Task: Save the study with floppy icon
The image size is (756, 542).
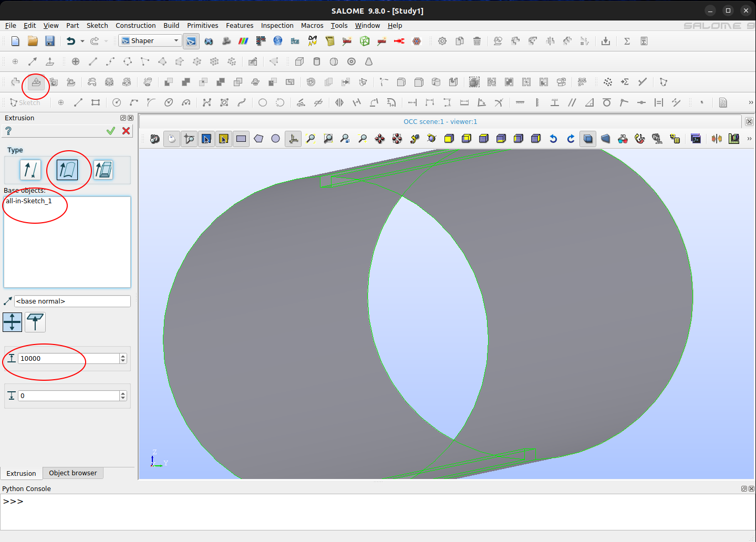Action: click(50, 41)
